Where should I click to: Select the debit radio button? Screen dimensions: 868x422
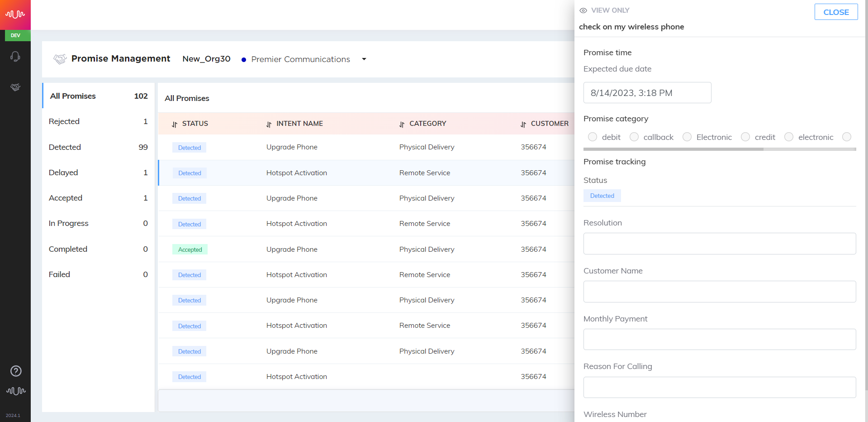tap(593, 137)
